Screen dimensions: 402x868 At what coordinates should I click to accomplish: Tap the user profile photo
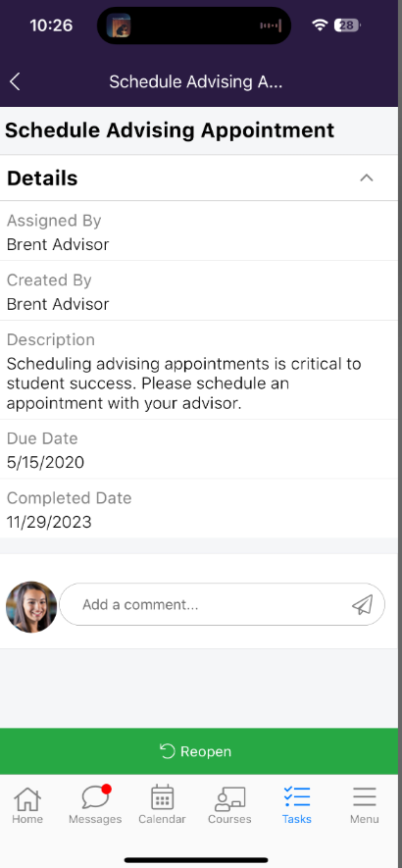point(31,607)
